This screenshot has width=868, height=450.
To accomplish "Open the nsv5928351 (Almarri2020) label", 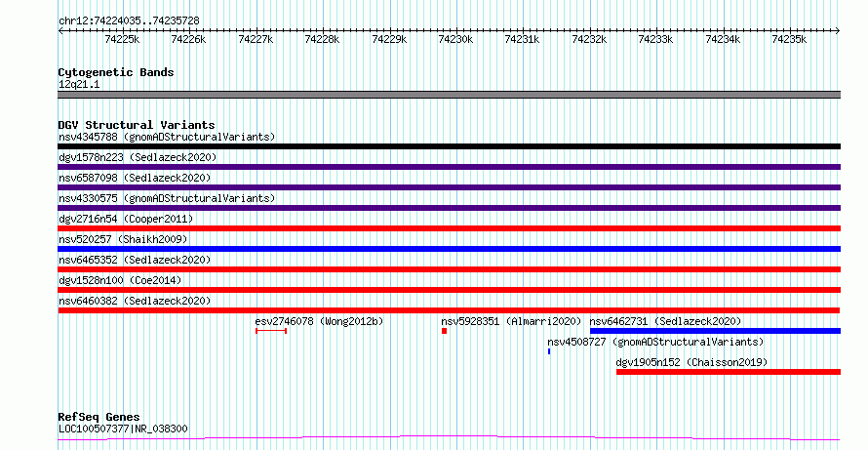I will coord(511,321).
